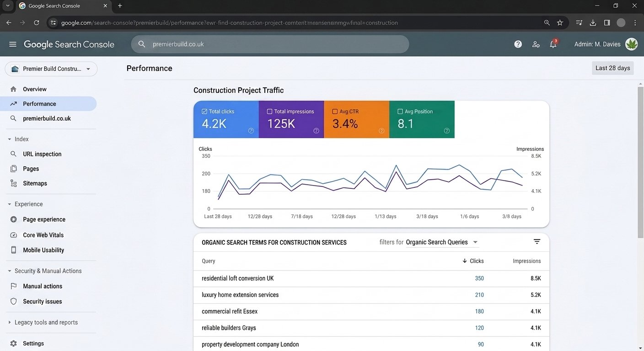The image size is (644, 351).
Task: Click the Security issues shield icon
Action: (13, 302)
